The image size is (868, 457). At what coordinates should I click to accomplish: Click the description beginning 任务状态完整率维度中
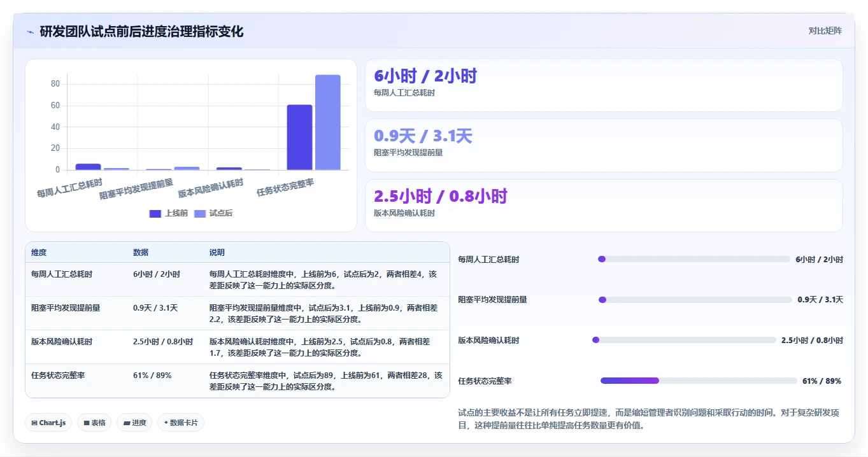(x=325, y=381)
